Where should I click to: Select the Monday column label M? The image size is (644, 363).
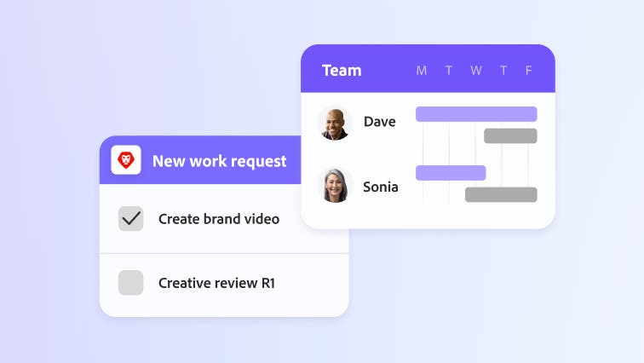click(421, 71)
